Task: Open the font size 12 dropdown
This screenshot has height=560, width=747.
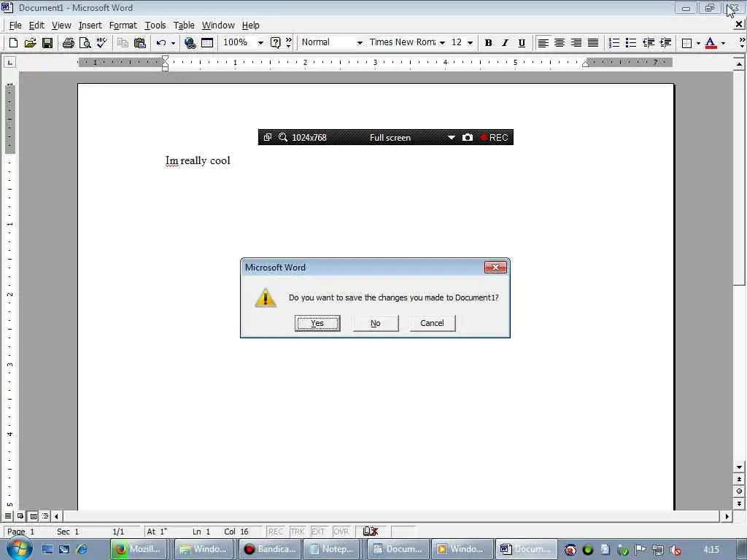Action: coord(471,43)
